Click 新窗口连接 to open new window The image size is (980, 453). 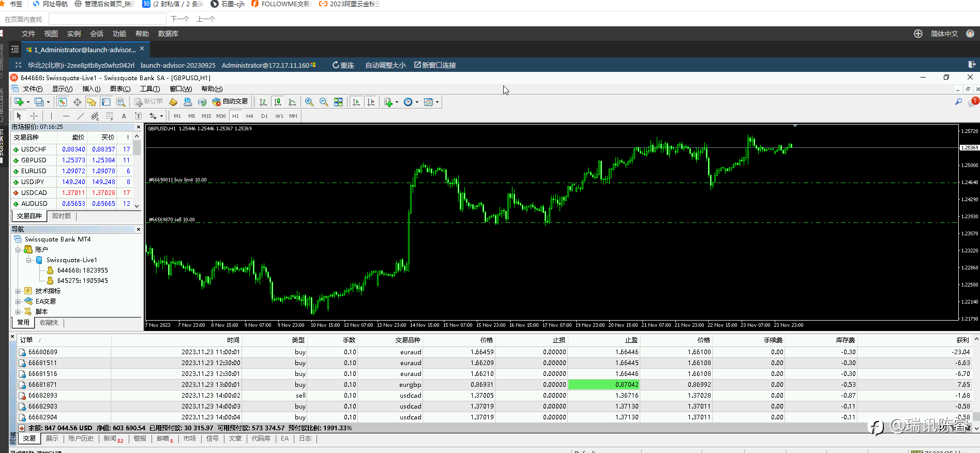(435, 65)
